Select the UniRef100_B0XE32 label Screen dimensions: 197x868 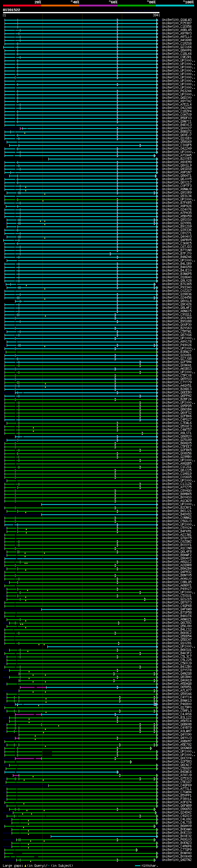pyautogui.click(x=177, y=836)
